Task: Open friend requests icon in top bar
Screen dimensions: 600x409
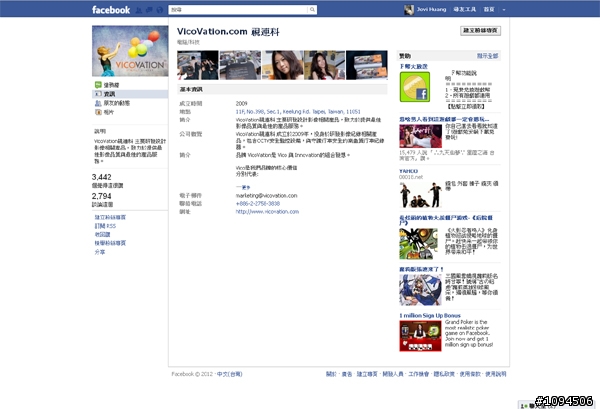Action: (139, 10)
